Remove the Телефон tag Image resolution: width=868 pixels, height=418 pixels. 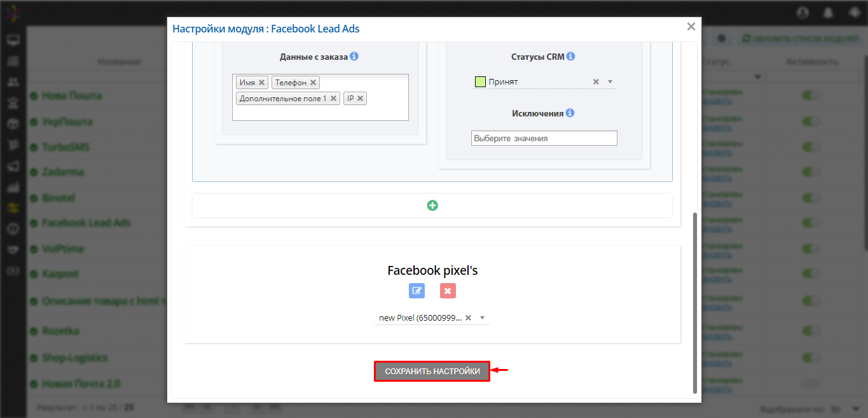[x=313, y=83]
